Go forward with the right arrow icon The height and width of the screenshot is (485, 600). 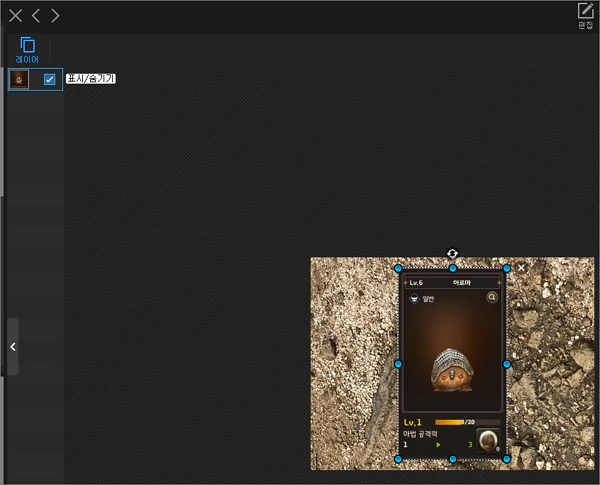click(55, 16)
